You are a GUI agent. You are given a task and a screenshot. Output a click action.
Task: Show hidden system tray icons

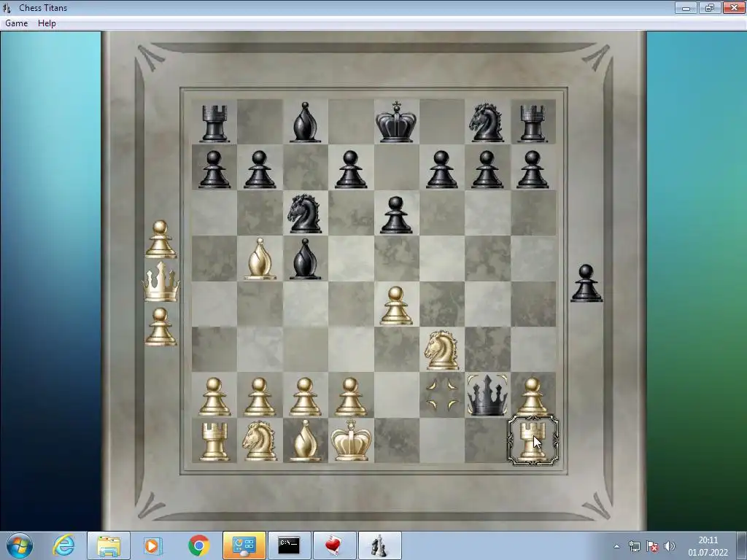616,546
